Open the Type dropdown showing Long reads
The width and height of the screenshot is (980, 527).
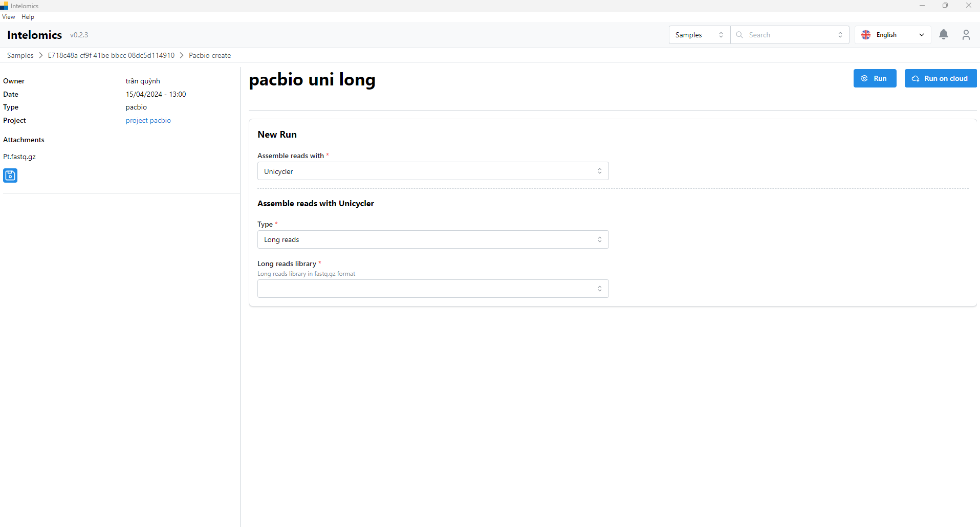click(x=433, y=239)
